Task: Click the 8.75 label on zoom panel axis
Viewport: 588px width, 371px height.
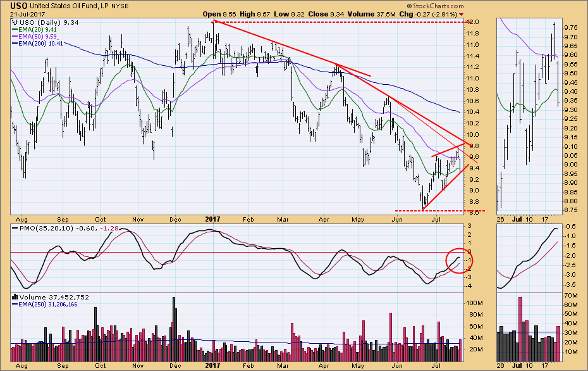Action: point(571,210)
